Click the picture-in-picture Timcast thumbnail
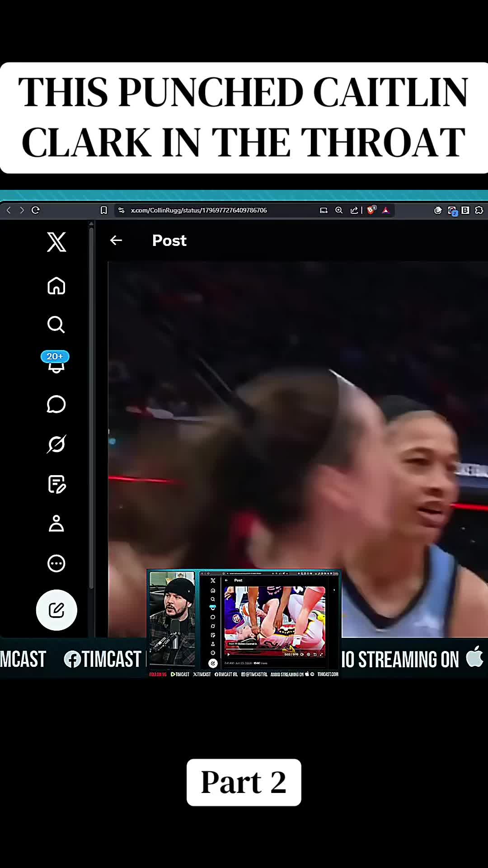This screenshot has width=488, height=868. pos(244,624)
